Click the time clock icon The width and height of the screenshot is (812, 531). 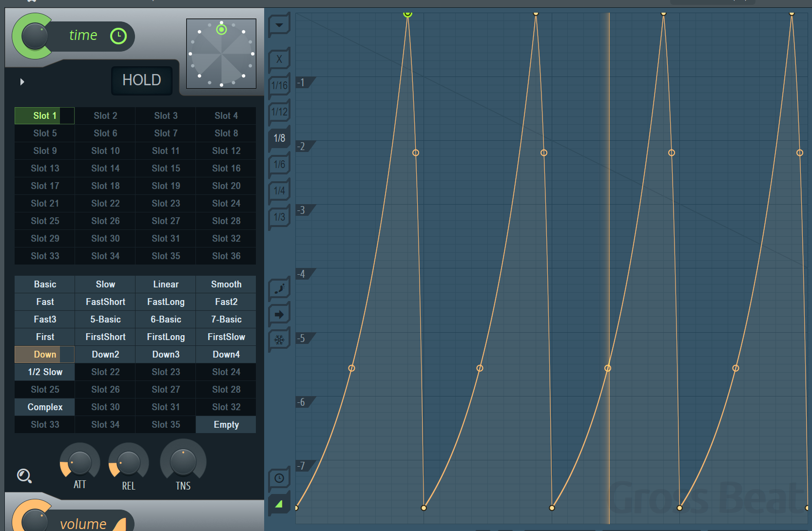118,36
